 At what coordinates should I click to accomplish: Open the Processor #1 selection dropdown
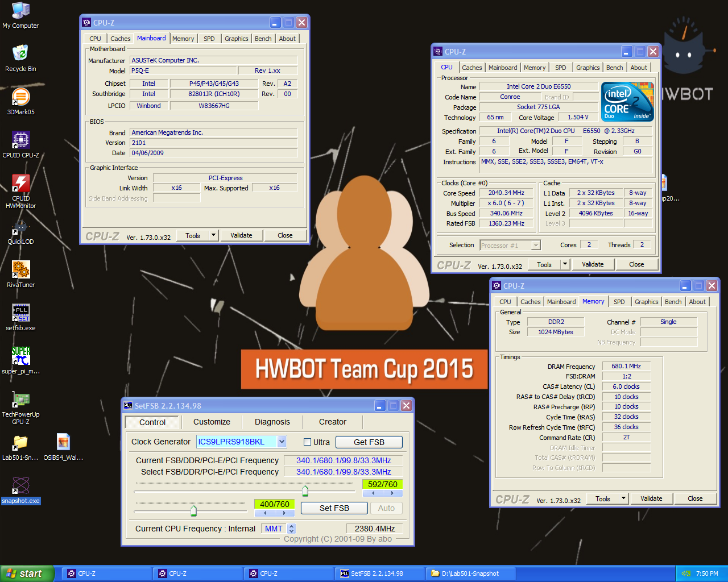click(x=536, y=246)
